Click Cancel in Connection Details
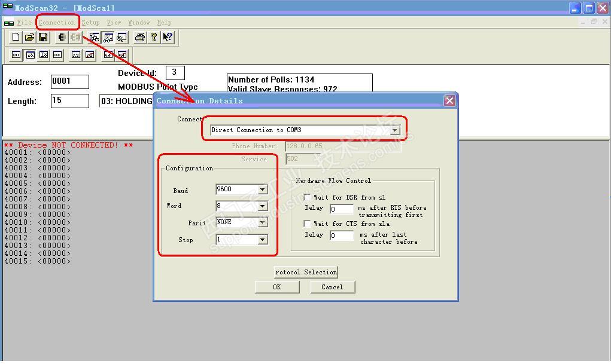 click(x=332, y=287)
